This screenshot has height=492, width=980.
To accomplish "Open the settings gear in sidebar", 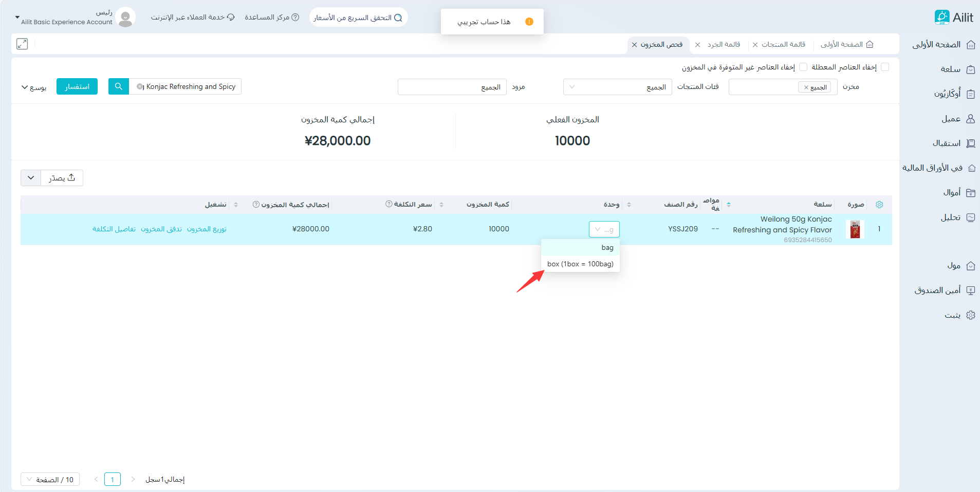I will [x=970, y=315].
